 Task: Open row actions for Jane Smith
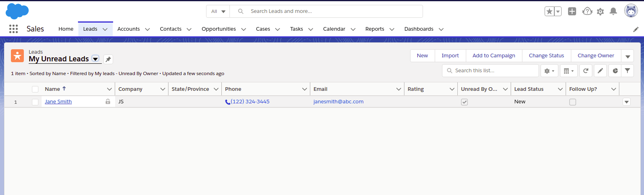click(627, 102)
